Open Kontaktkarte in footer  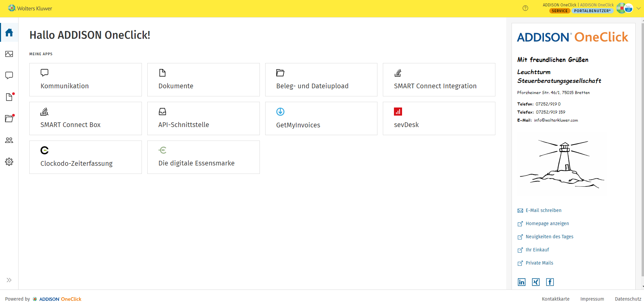coord(556,299)
